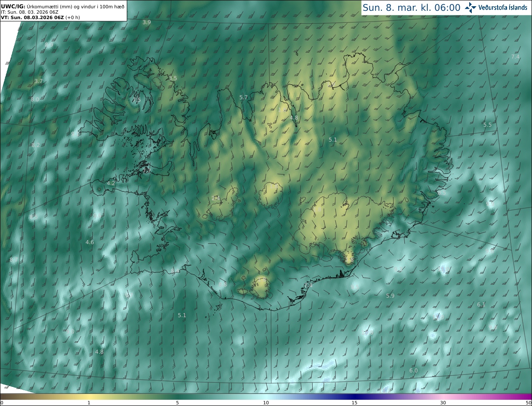Click the 3.9 value on the map
This screenshot has width=532, height=406.
pos(147,22)
